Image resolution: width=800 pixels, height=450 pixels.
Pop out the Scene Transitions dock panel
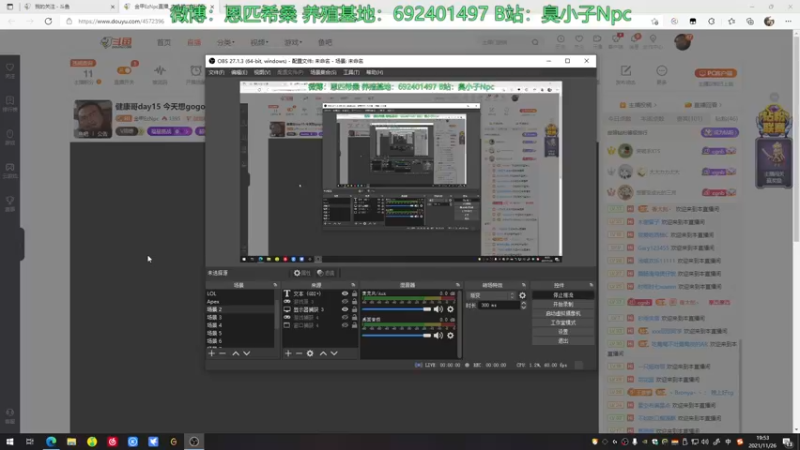coord(523,285)
